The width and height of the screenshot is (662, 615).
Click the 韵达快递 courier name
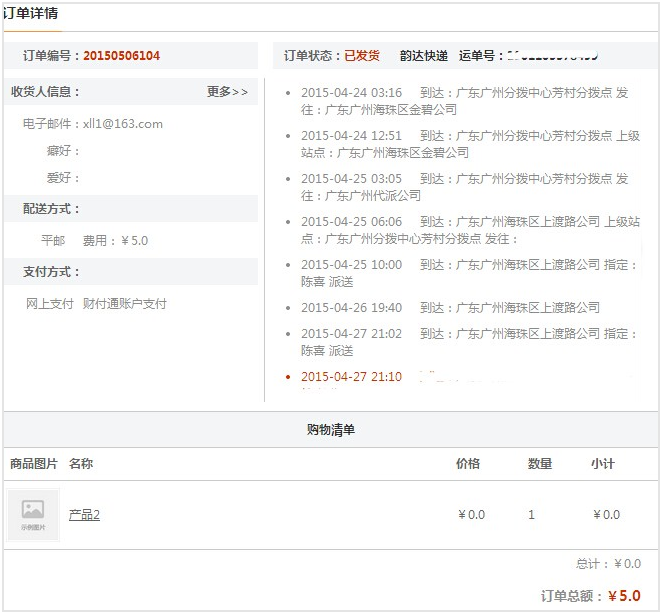tap(424, 56)
